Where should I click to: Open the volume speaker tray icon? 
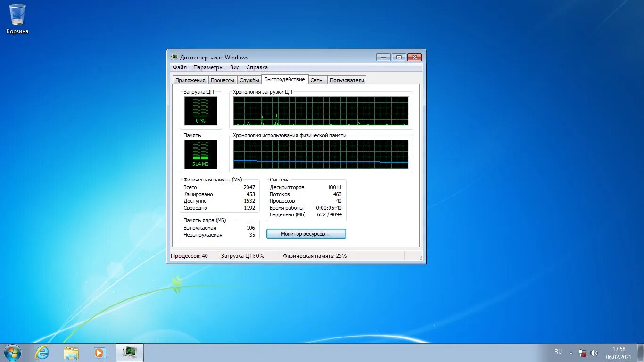(594, 353)
